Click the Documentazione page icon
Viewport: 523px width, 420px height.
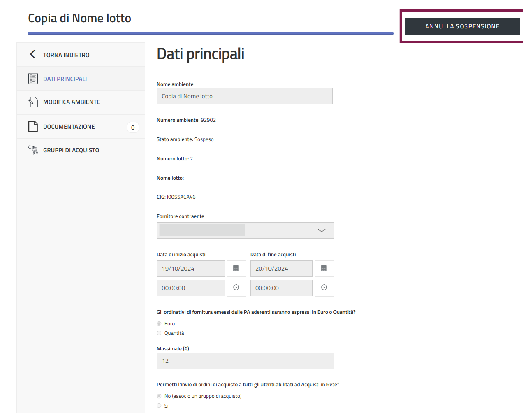point(33,127)
